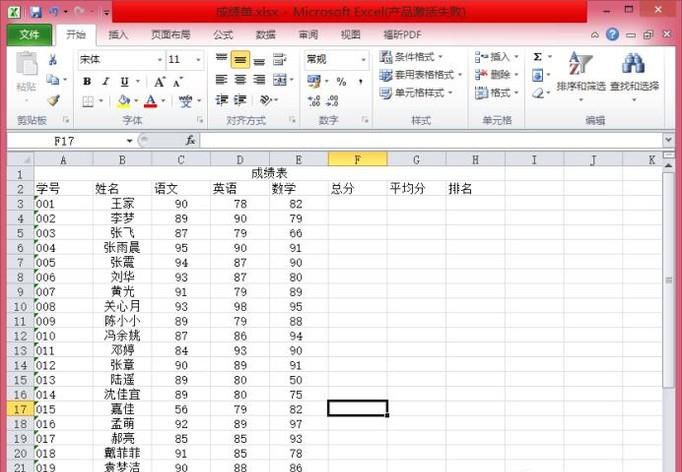Viewport: 682px width, 472px height.
Task: Click the fx Insert Function button
Action: 191,140
